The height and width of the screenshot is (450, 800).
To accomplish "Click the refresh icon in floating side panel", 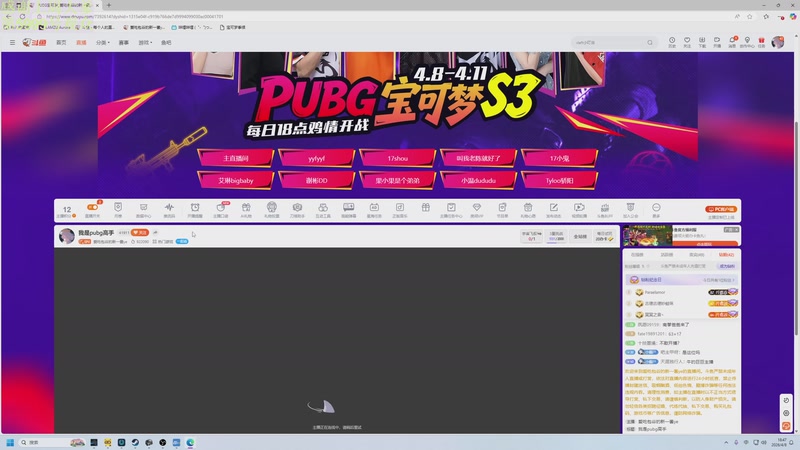I will point(786,401).
